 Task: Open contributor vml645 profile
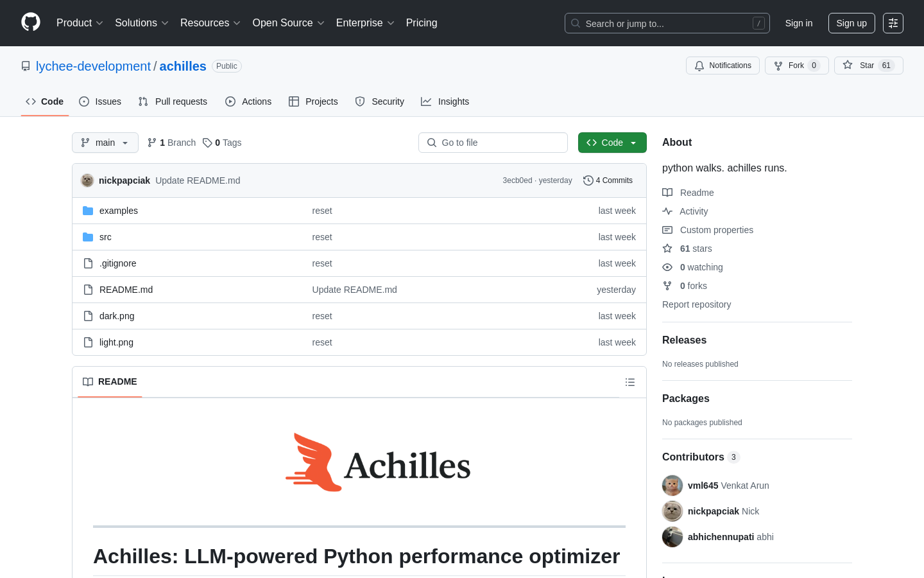point(703,486)
